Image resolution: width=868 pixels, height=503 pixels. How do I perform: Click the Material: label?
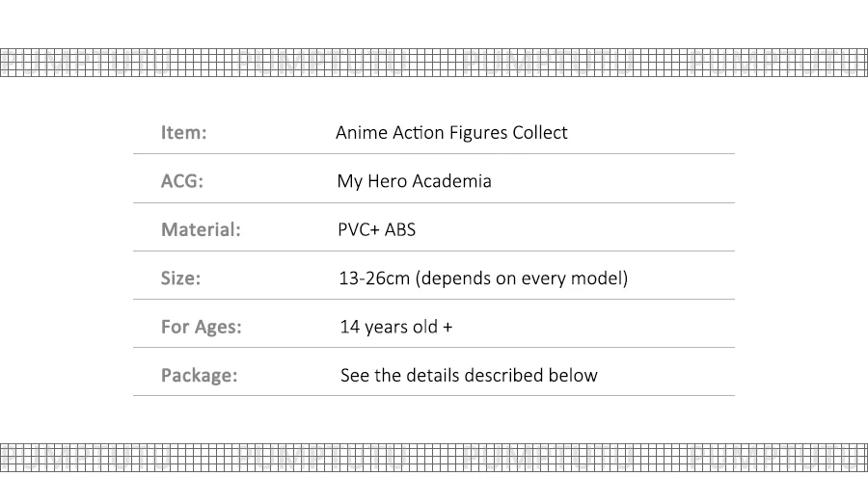[201, 229]
